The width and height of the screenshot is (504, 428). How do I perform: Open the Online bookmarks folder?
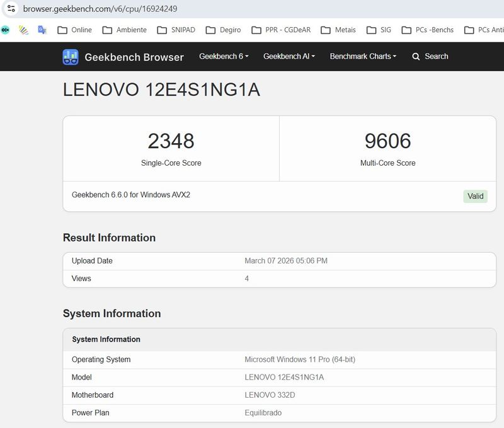click(74, 30)
